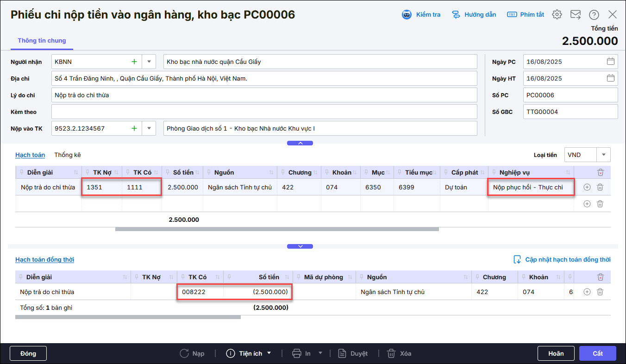The image size is (626, 364).
Task: Delete the Nộp trả do chi thừa accounting row
Action: click(x=600, y=188)
